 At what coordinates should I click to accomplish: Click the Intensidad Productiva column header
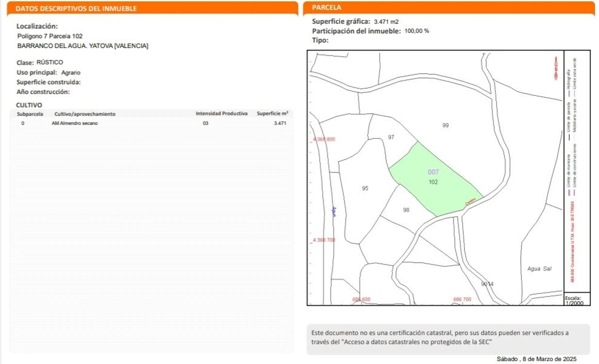221,114
